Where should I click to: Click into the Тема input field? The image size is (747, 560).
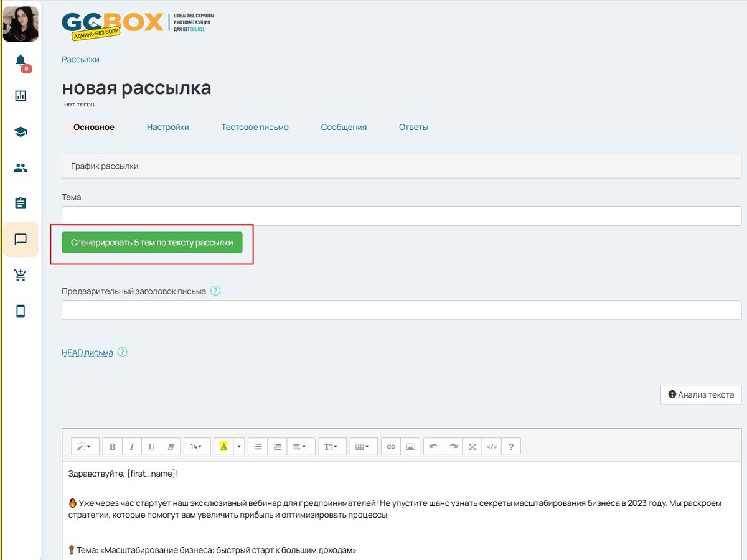[401, 216]
